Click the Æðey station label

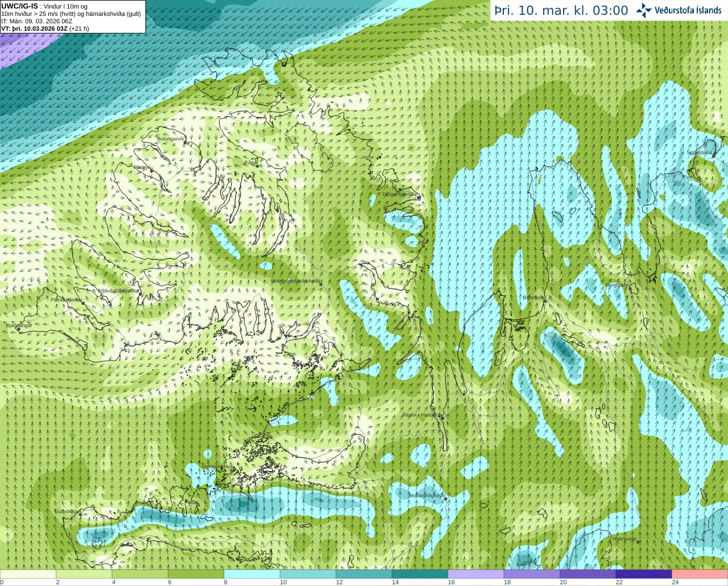click(x=250, y=163)
